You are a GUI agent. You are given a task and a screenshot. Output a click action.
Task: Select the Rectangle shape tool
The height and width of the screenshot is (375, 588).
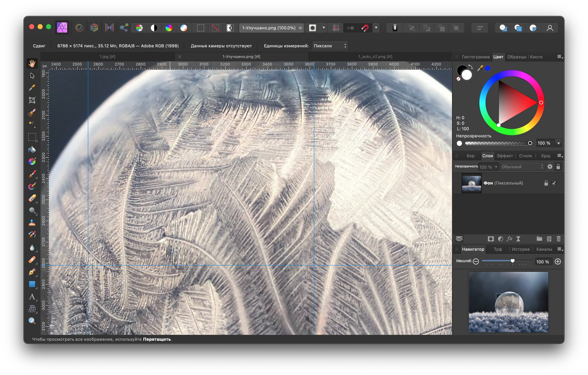click(x=32, y=284)
